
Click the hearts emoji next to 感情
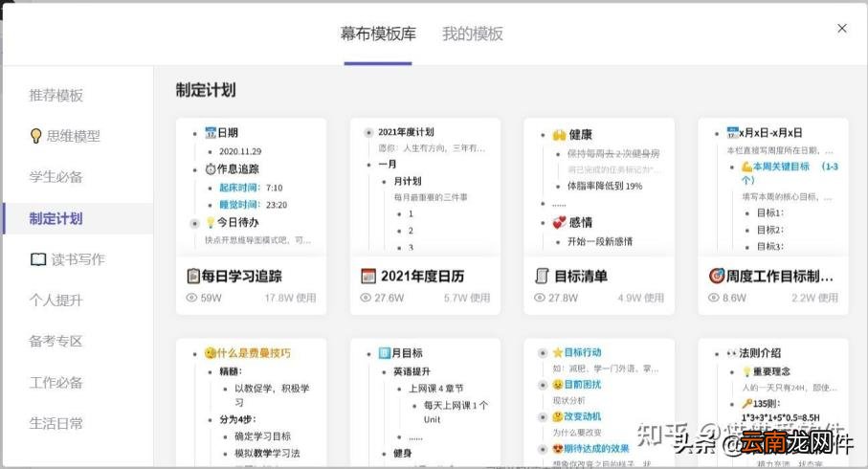pyautogui.click(x=559, y=223)
